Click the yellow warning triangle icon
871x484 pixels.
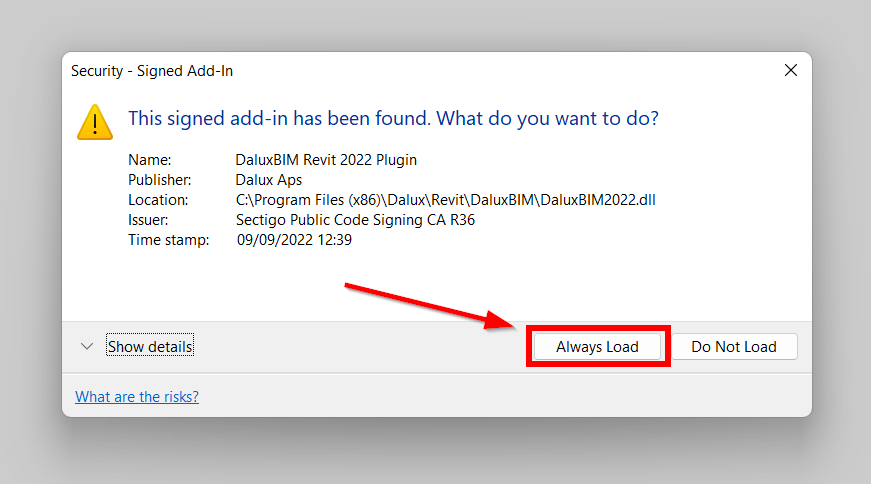coord(96,121)
